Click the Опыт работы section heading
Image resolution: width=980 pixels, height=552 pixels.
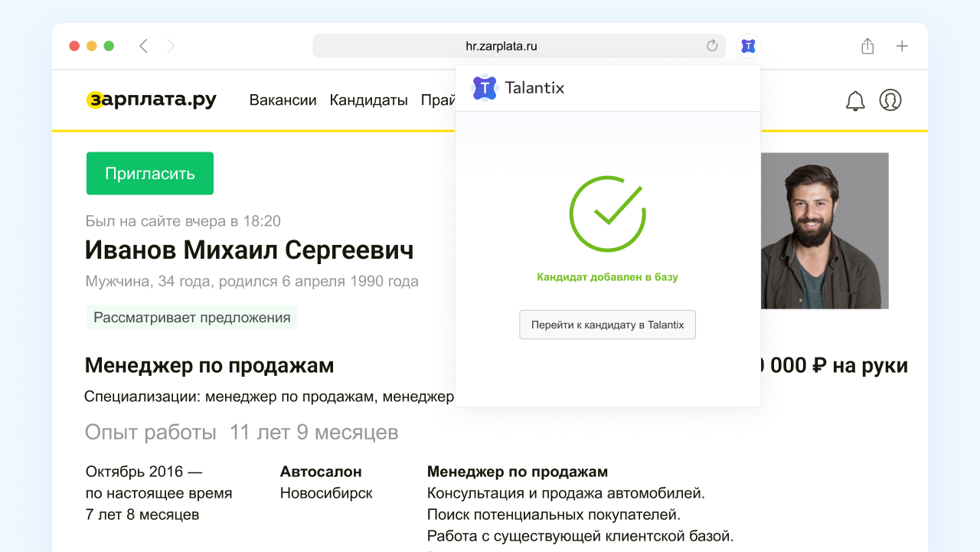point(151,433)
